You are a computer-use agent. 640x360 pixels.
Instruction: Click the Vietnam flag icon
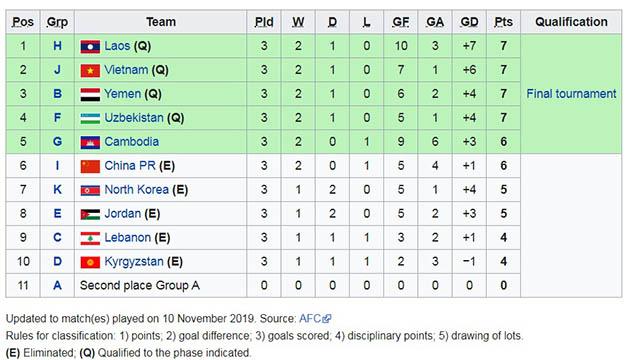(x=90, y=71)
